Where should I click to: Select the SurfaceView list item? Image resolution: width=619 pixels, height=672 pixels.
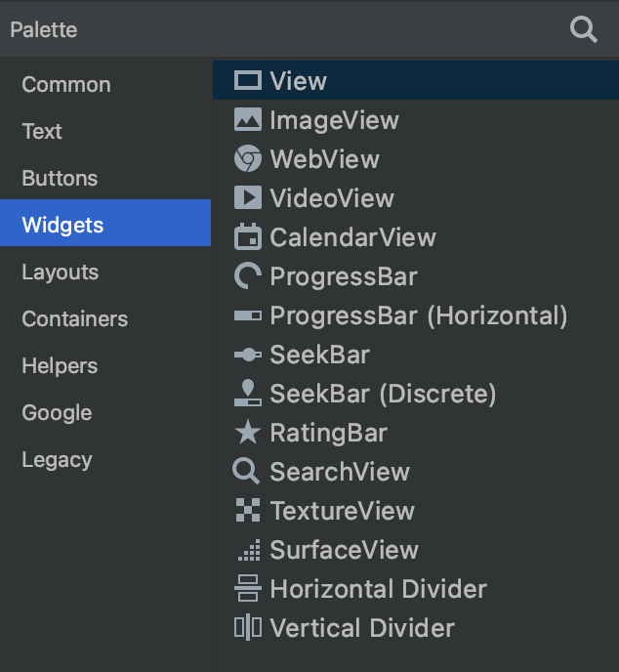click(x=344, y=550)
